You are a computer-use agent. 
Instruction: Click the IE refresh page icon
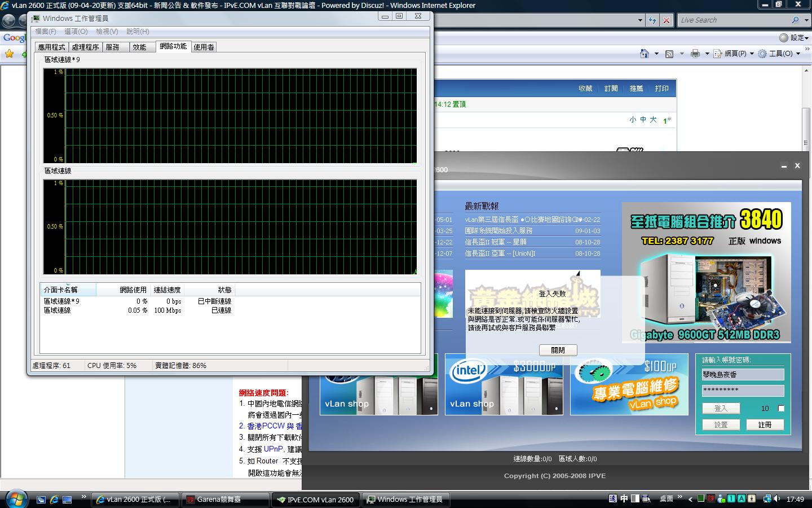tap(652, 20)
